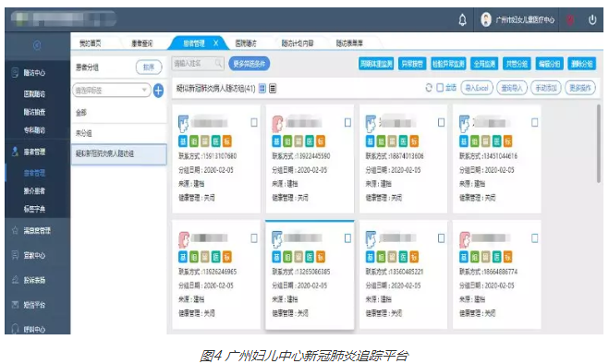The width and height of the screenshot is (609, 364).
Task: Click the power logout icon at top right
Action: 592,19
